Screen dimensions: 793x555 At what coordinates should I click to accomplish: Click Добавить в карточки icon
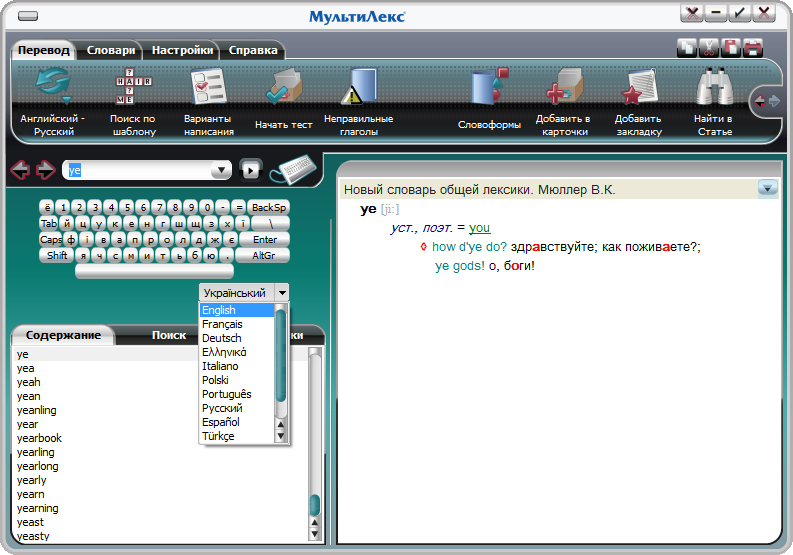[564, 86]
